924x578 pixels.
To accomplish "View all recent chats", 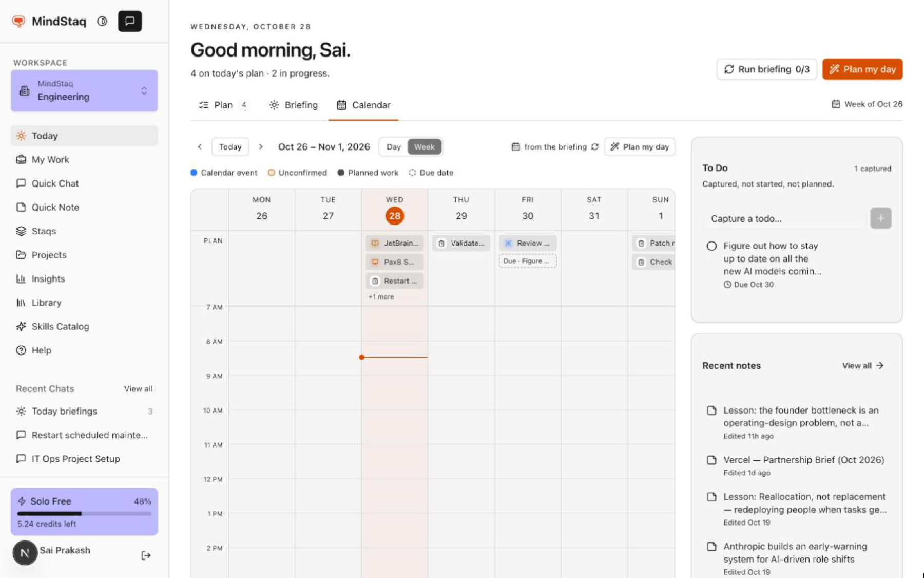I will 138,389.
